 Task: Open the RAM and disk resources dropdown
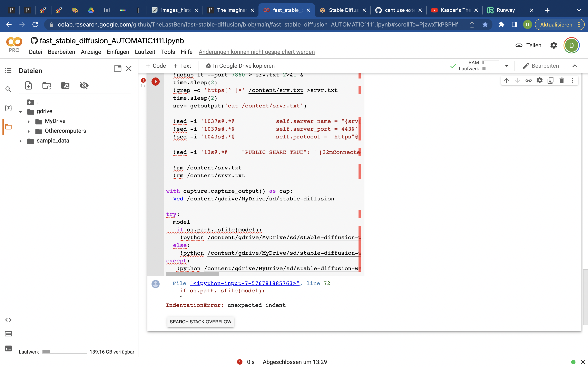(507, 66)
